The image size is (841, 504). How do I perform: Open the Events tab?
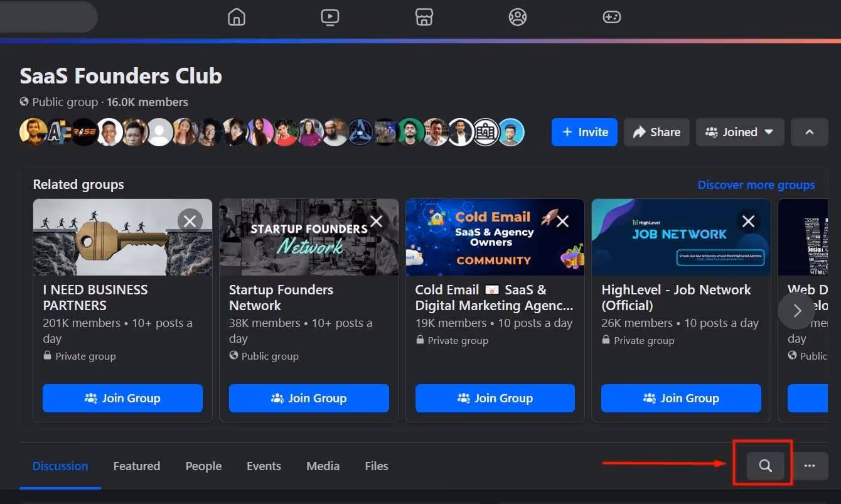pos(264,466)
